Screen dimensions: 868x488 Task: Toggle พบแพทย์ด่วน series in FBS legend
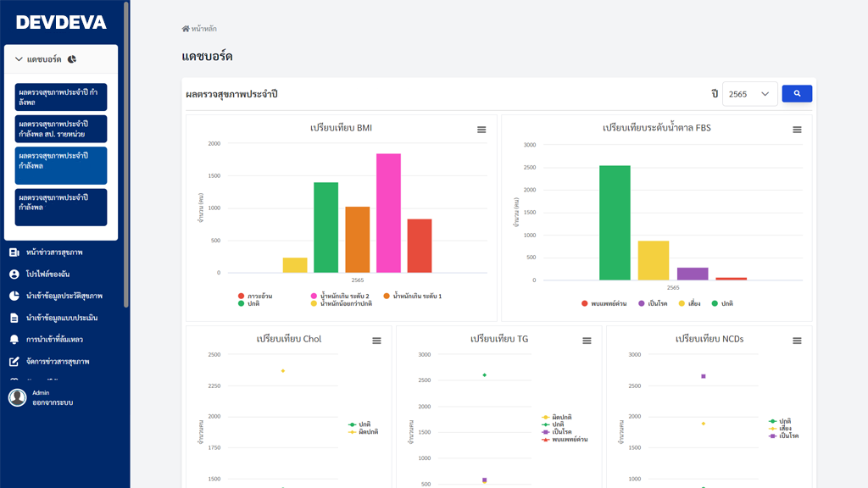coord(604,303)
